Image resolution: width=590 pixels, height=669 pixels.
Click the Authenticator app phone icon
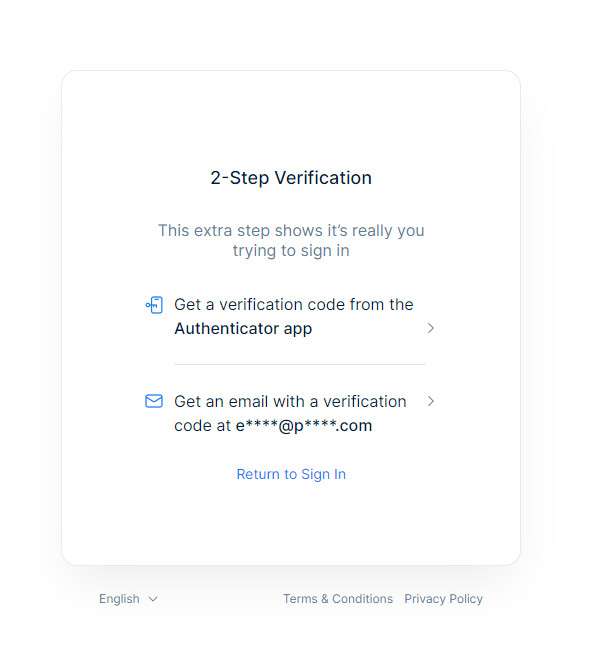coord(154,305)
